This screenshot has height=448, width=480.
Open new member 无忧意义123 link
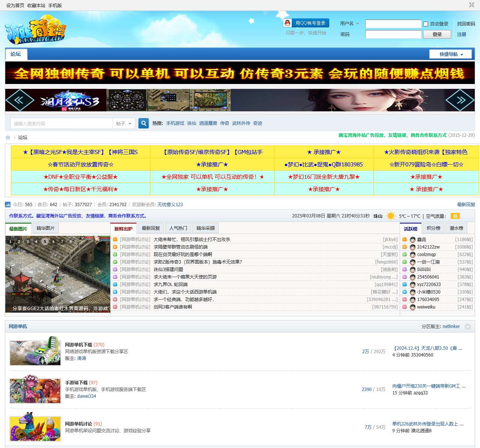click(170, 205)
